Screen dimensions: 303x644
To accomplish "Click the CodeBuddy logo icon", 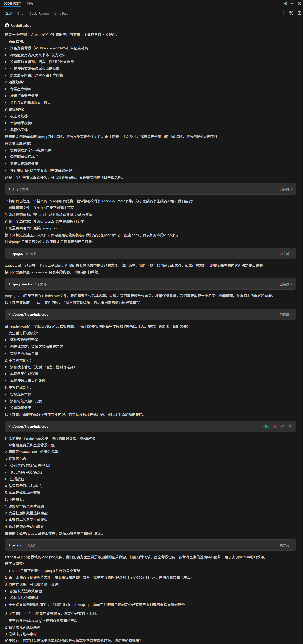I will tap(7, 25).
